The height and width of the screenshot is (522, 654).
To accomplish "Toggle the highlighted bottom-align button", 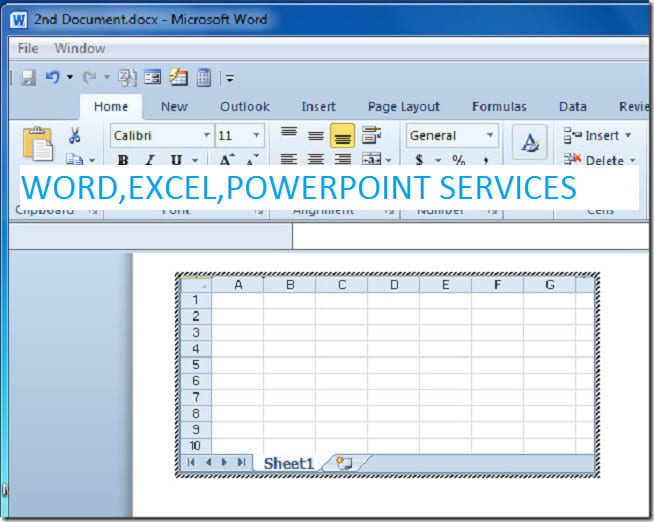I will 343,135.
